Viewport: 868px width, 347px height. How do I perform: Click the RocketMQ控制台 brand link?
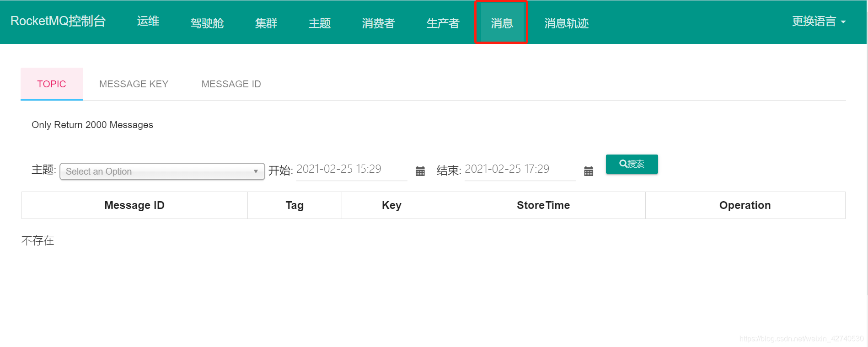click(x=58, y=21)
